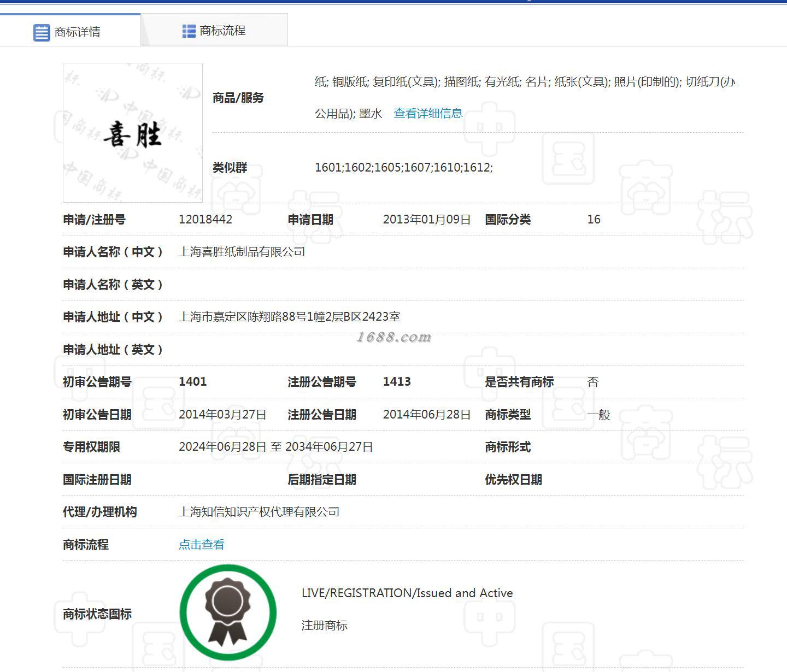Click the 申请日期 label
The image size is (787, 672).
point(310,220)
